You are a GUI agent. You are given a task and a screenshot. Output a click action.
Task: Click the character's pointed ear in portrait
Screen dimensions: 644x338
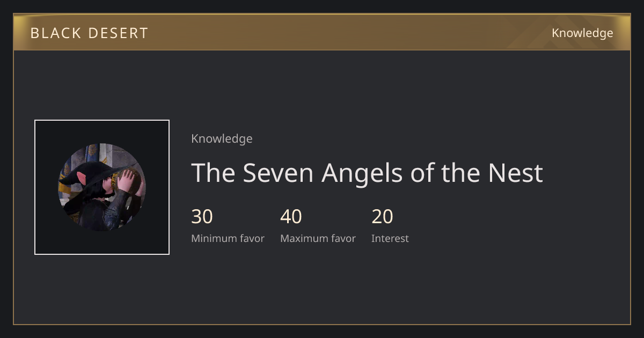point(81,178)
